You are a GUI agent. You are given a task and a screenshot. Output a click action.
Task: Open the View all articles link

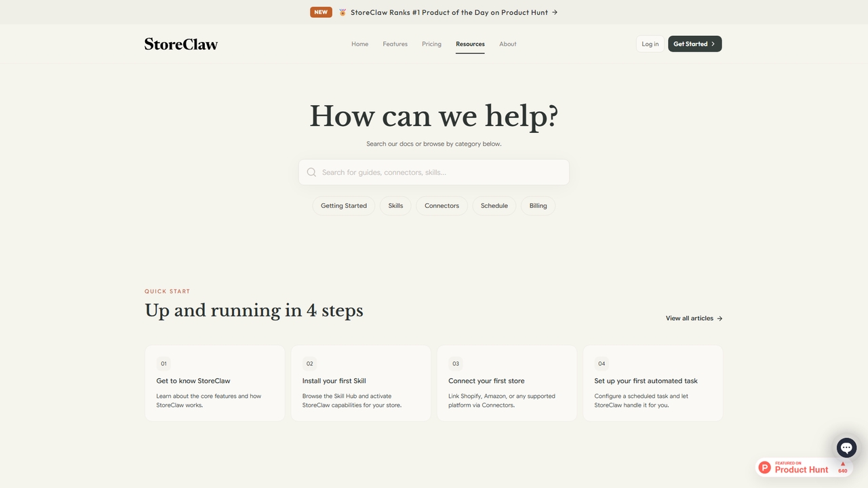click(694, 319)
